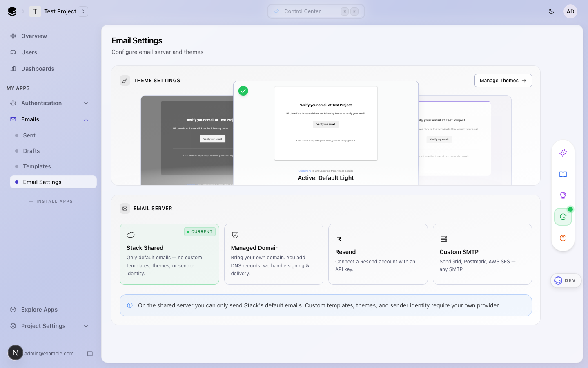588x368 pixels.
Task: Click the Email Server envelope icon
Action: (125, 209)
